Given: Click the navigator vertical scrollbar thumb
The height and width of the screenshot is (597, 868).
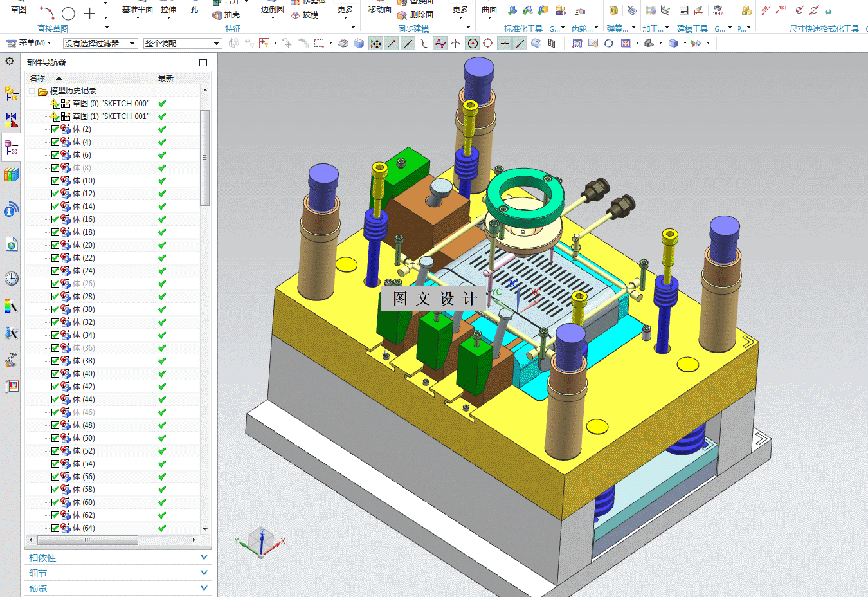Looking at the screenshot, I should (x=205, y=158).
